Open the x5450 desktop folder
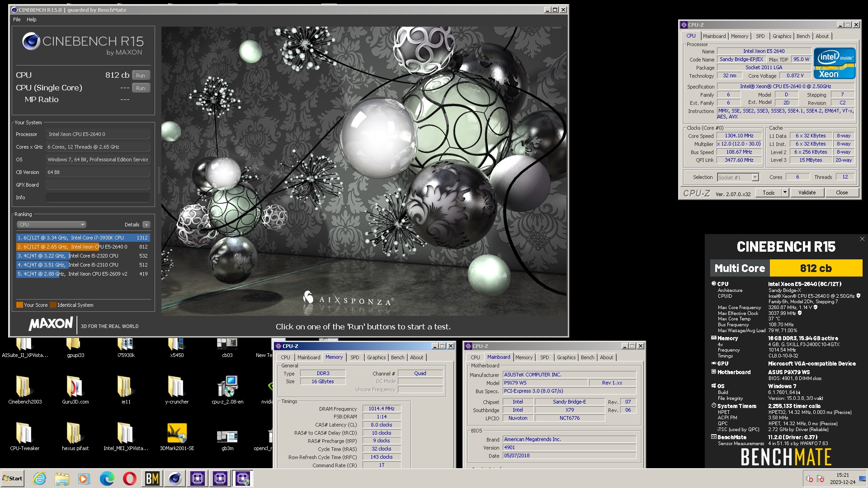Screen dimensions: 868x488 point(176,347)
